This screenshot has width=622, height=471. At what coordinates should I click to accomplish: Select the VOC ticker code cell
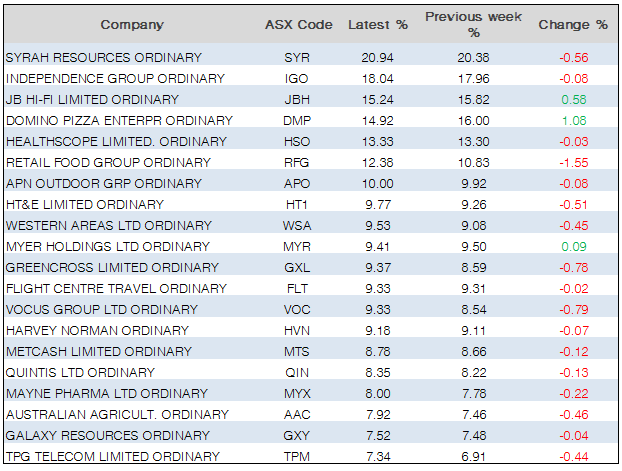[297, 310]
